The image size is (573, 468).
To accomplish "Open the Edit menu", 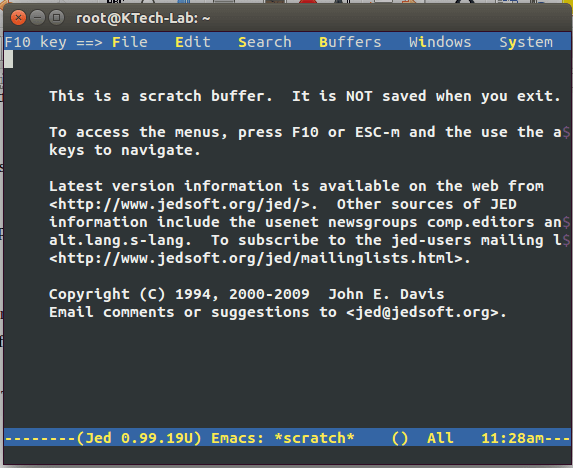I will click(193, 42).
